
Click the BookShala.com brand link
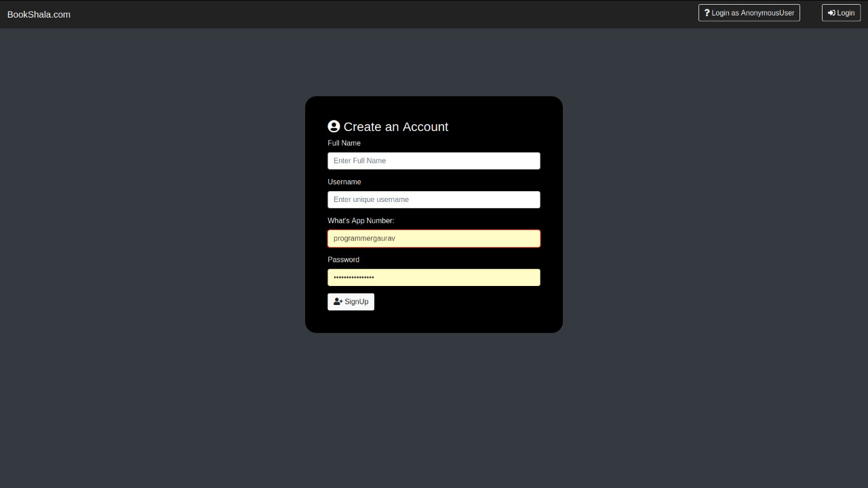click(x=39, y=14)
